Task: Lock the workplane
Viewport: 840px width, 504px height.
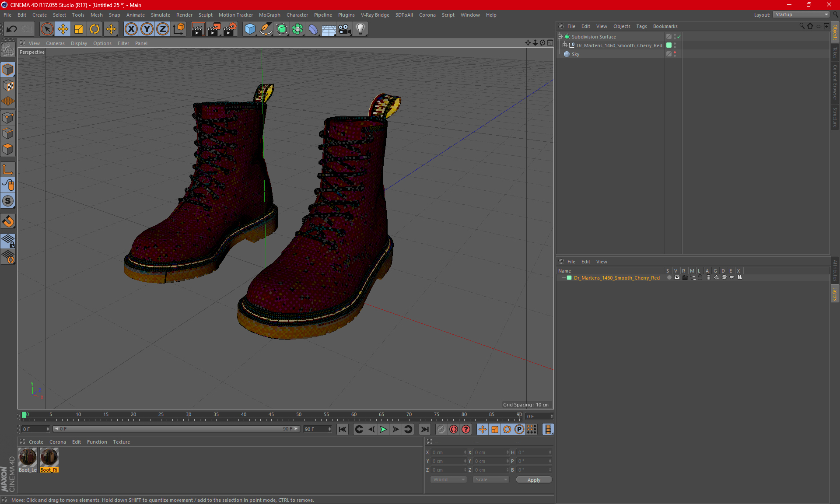Action: [8, 241]
